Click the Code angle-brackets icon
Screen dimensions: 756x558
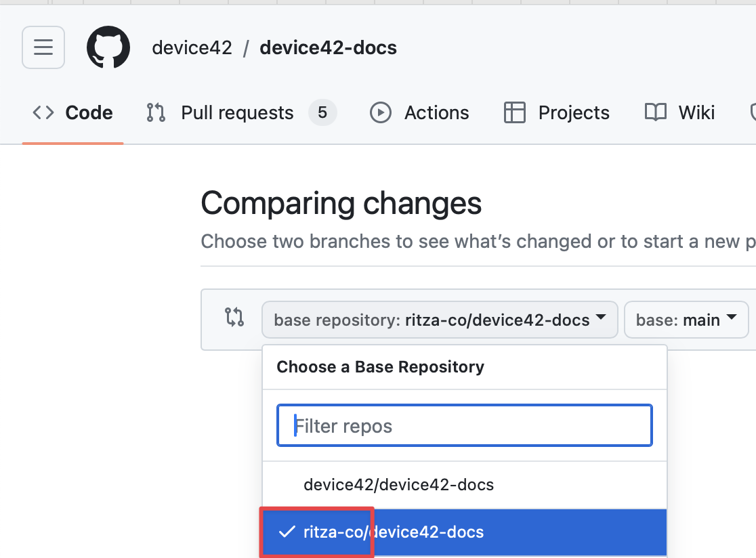(x=43, y=112)
